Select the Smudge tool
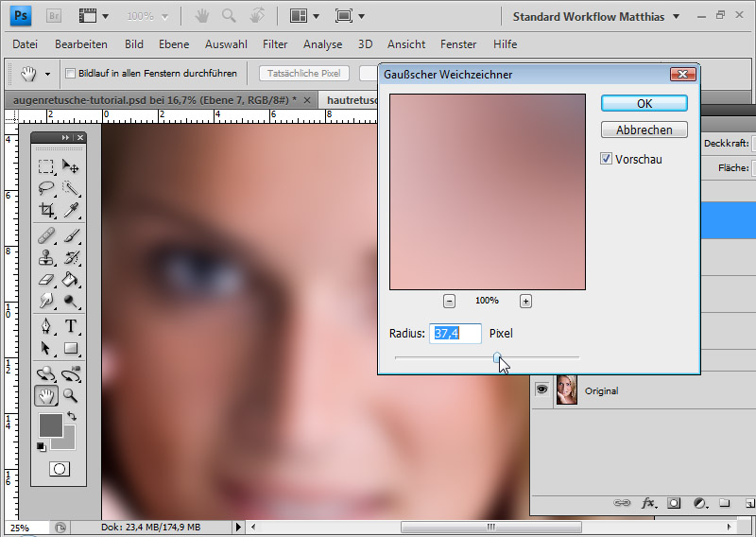This screenshot has width=756, height=537. (x=45, y=301)
